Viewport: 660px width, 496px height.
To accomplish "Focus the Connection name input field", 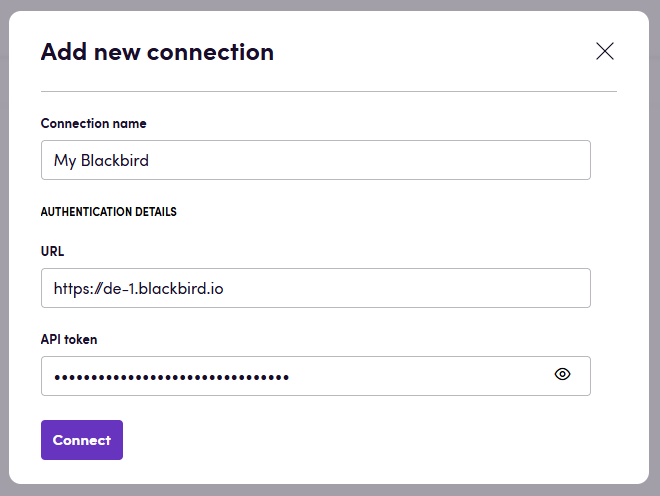I will [315, 160].
